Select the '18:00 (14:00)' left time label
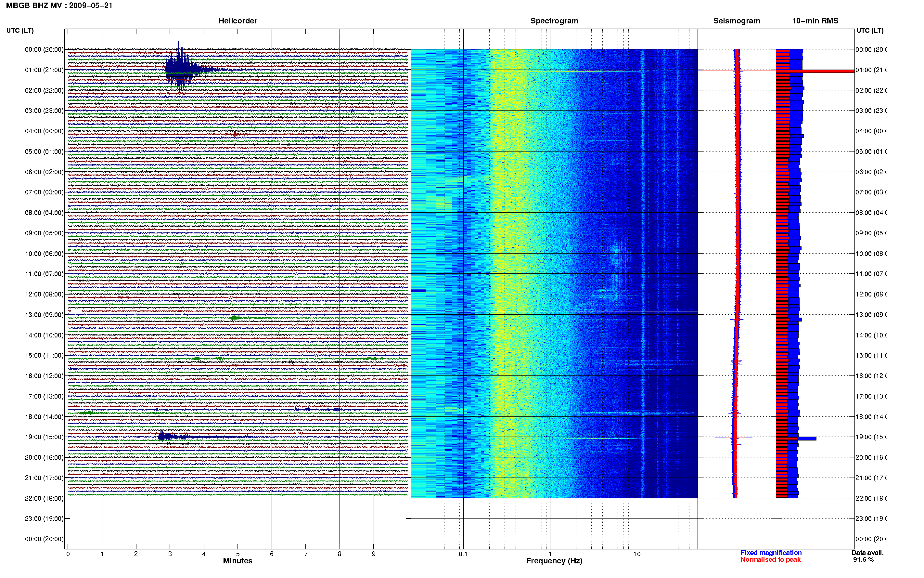This screenshot has width=924, height=578. (44, 417)
